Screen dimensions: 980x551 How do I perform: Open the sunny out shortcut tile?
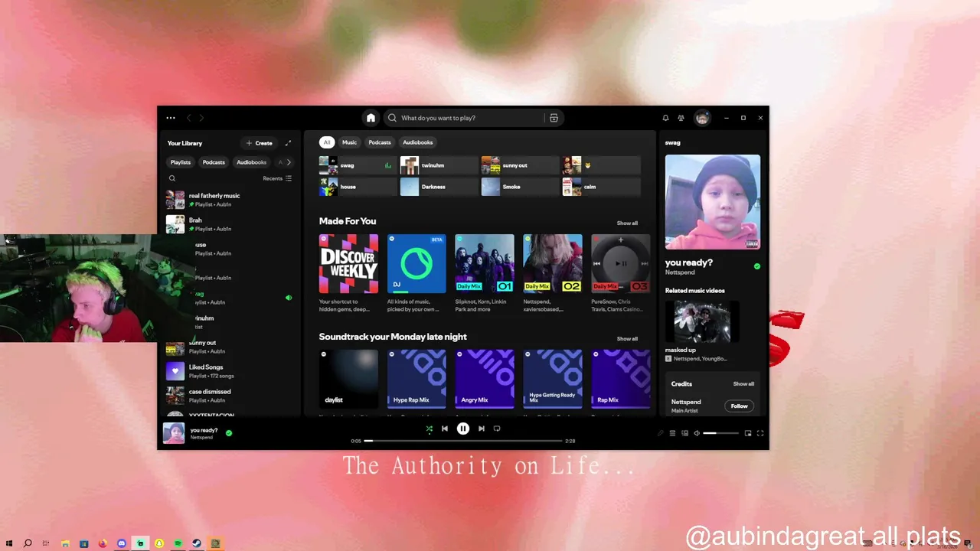click(520, 165)
